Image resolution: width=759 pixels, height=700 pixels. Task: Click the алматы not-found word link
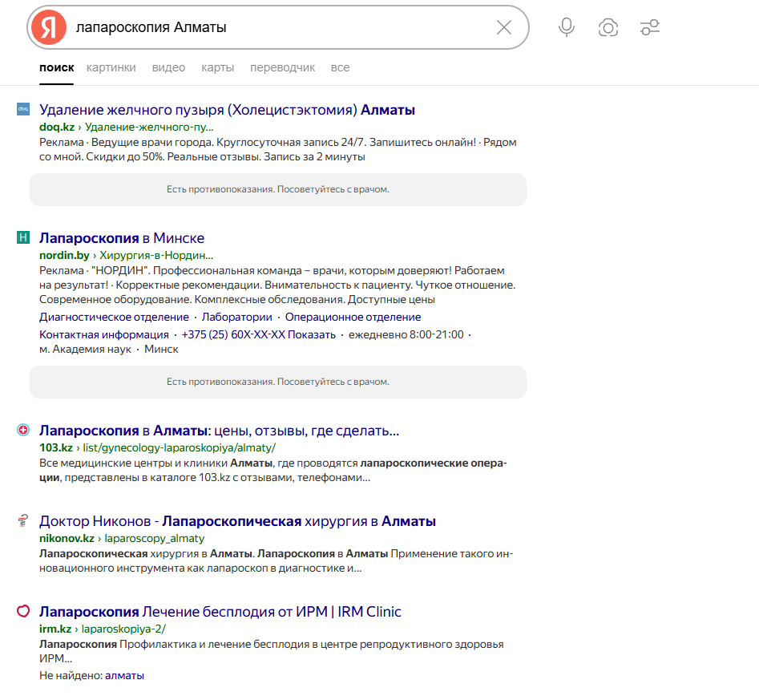[x=124, y=675]
